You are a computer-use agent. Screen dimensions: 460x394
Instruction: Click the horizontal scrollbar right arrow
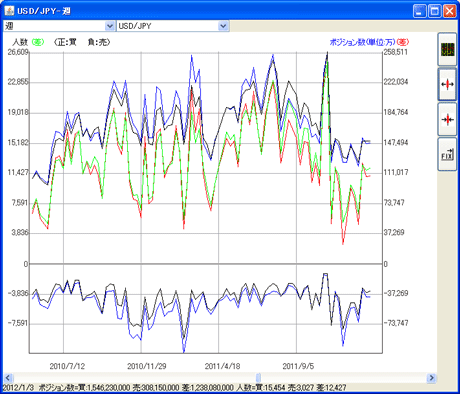(431, 378)
